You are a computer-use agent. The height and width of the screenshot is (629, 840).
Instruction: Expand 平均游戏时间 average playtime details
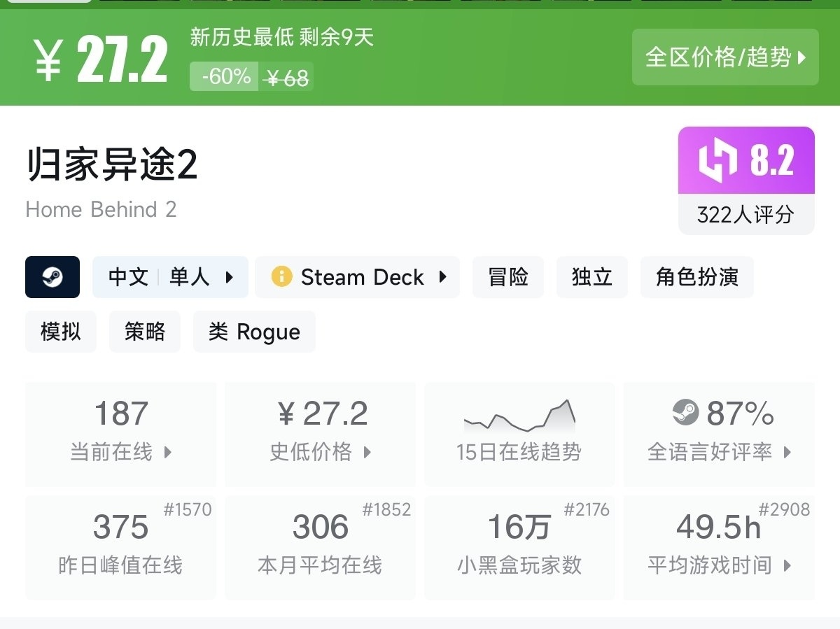tap(787, 565)
